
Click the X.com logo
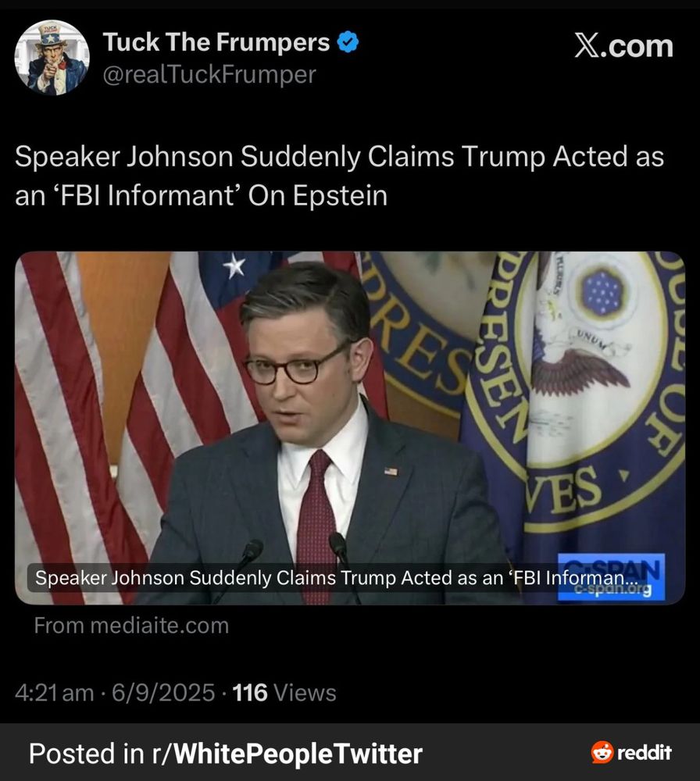623,46
